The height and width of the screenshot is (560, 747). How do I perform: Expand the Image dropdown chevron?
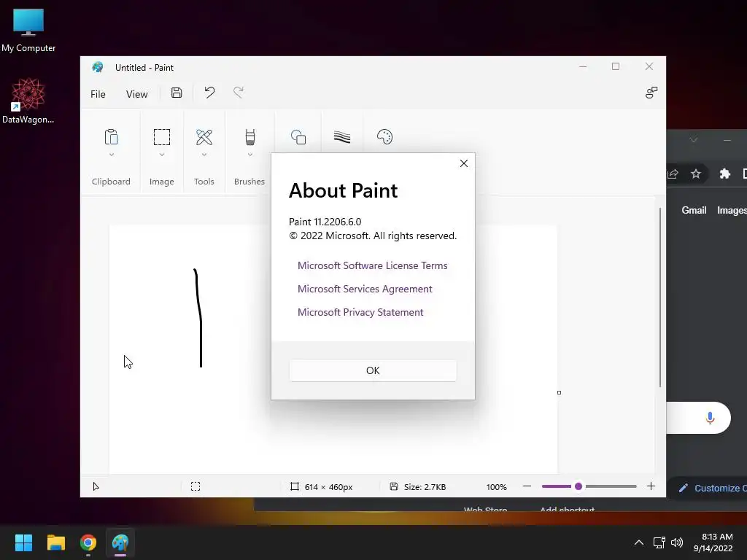[162, 155]
